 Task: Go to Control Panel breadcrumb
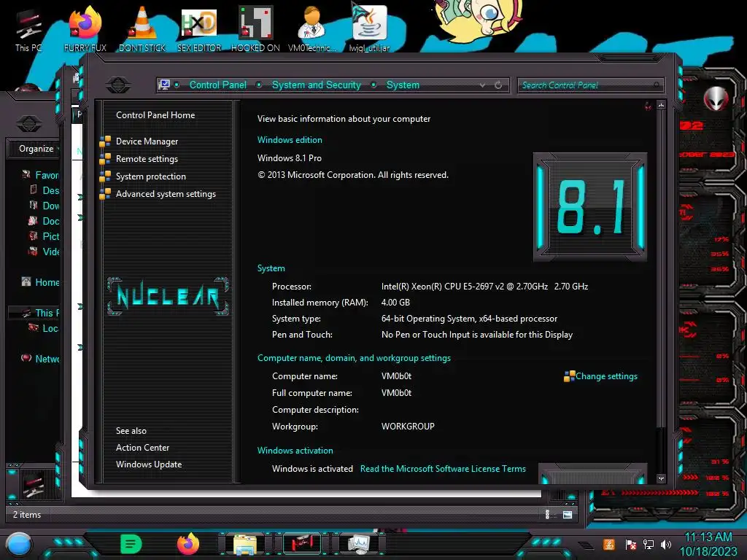(x=217, y=85)
